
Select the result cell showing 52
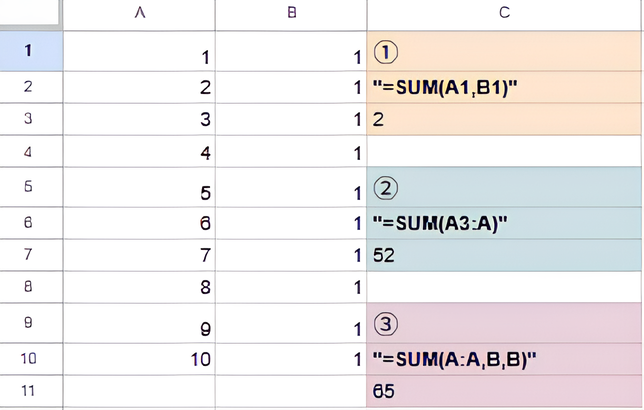click(504, 255)
